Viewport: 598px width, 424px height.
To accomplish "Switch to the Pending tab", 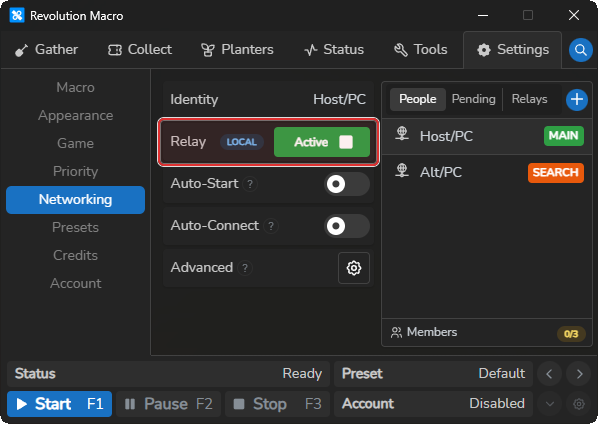I will click(x=474, y=99).
